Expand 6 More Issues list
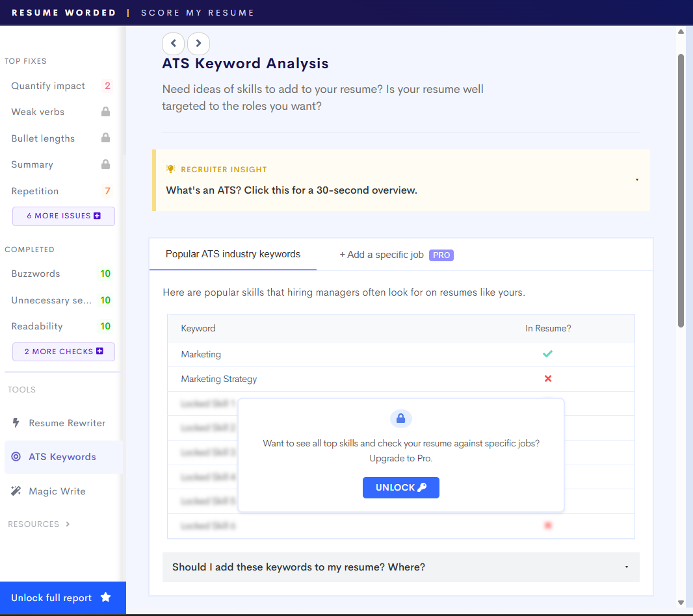This screenshot has width=693, height=616. click(x=64, y=216)
